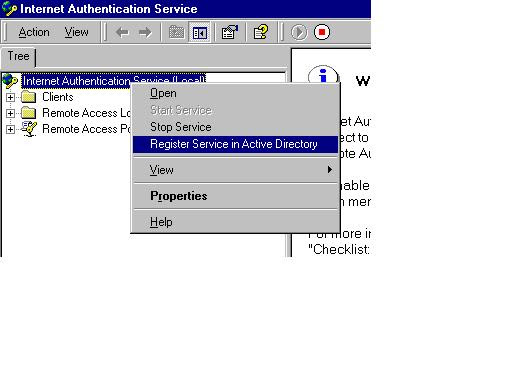This screenshot has width=512, height=384.
Task: Expand the Remote Access Policies node
Action: pos(10,129)
